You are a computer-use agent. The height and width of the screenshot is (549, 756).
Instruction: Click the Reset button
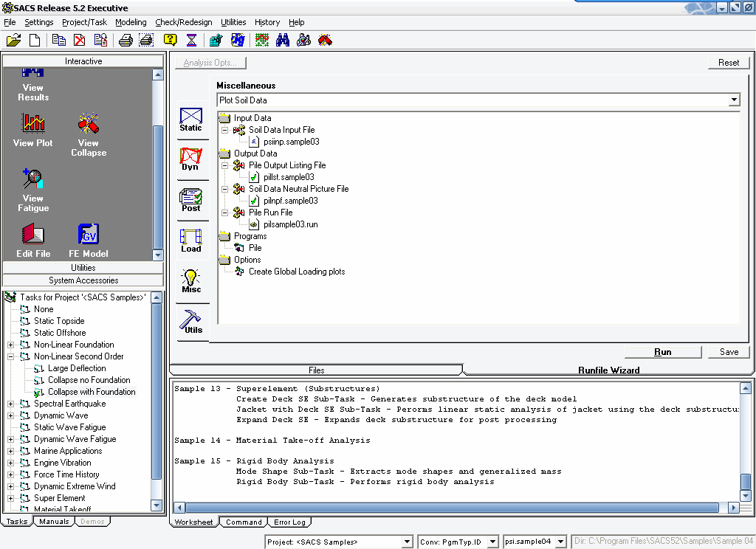click(729, 63)
